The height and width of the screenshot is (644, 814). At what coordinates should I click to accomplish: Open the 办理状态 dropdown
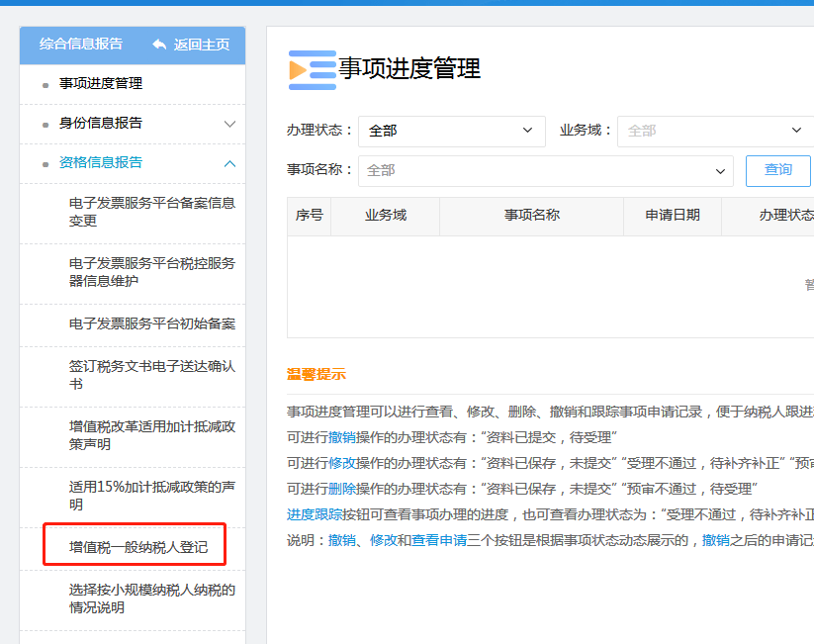[x=451, y=131]
